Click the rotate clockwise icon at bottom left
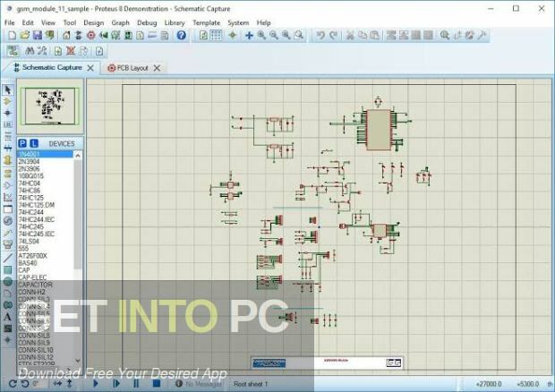This screenshot has height=392, width=555. click(13, 384)
